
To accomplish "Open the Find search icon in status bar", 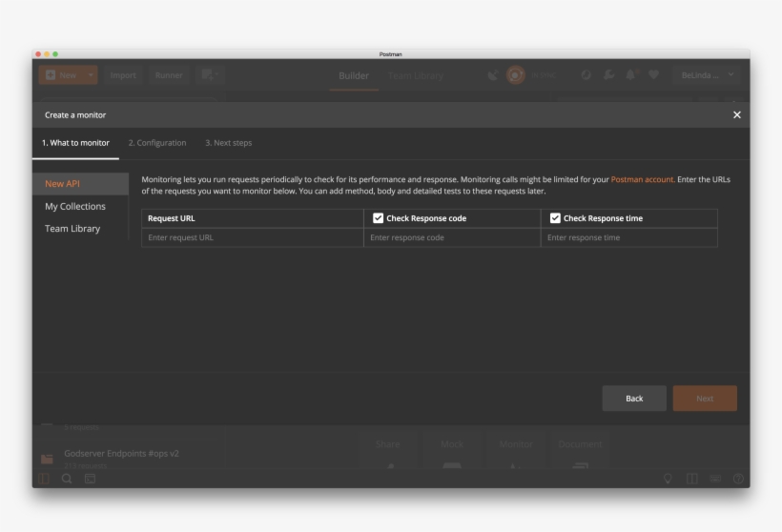I will pyautogui.click(x=67, y=479).
